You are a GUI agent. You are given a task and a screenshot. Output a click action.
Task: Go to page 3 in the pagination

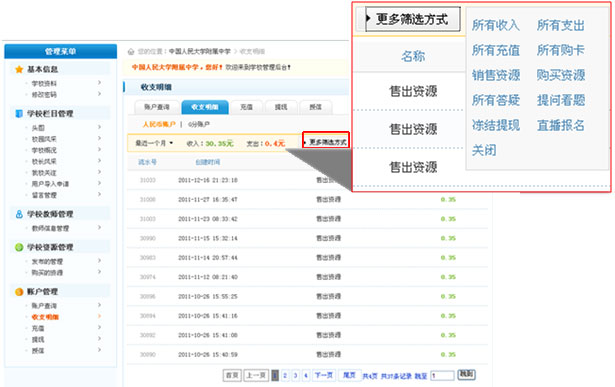pos(295,376)
